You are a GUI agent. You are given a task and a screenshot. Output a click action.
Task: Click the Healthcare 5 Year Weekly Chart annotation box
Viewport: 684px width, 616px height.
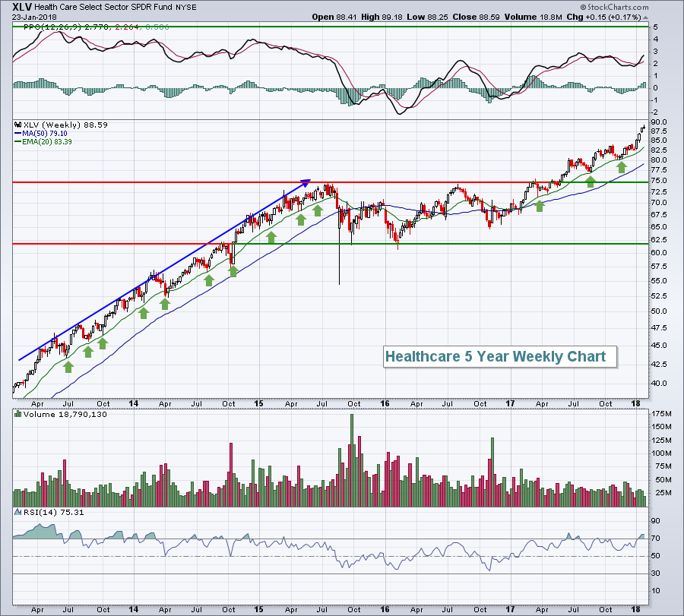pyautogui.click(x=500, y=356)
